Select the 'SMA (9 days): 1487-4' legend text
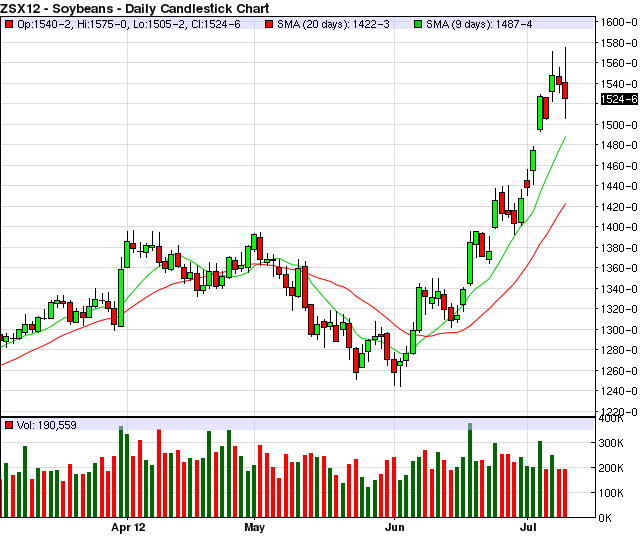This screenshot has height=536, width=640. point(479,24)
